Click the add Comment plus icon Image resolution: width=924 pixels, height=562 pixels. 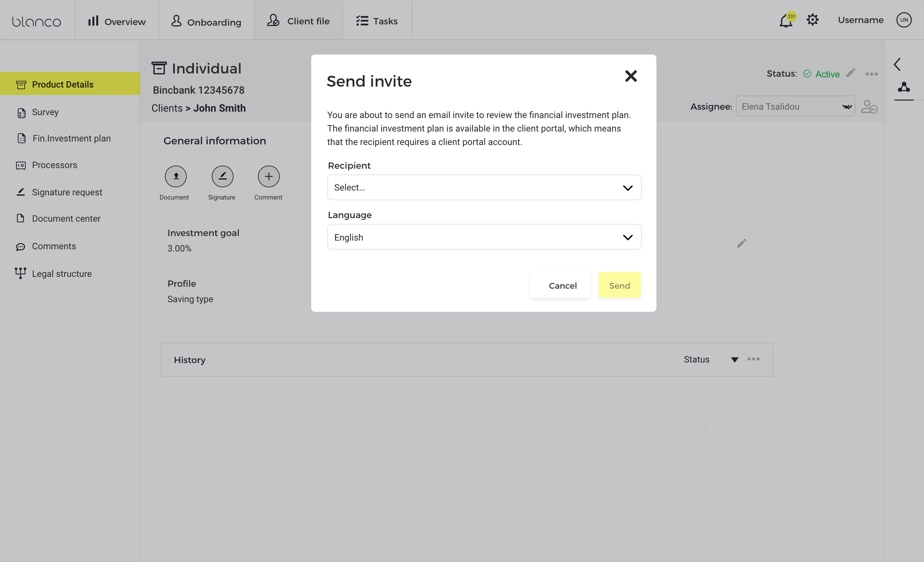(269, 176)
